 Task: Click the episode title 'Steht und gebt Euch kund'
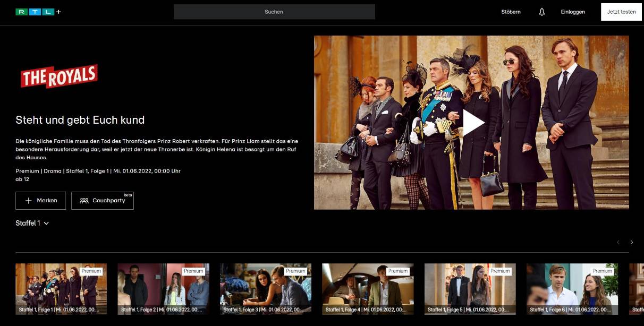click(x=80, y=120)
